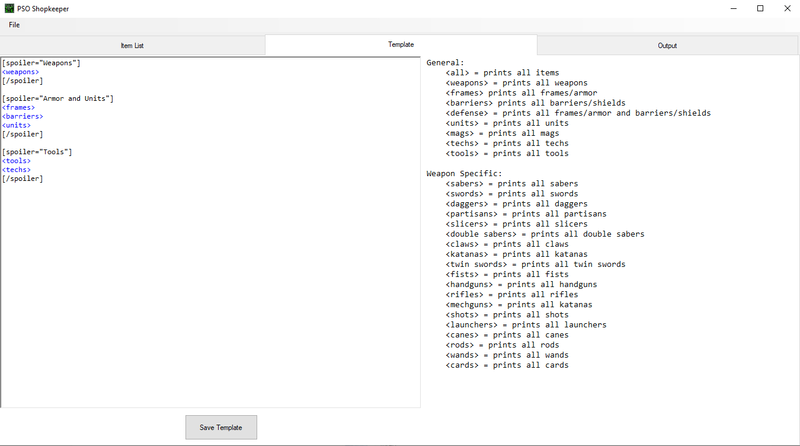Click '<rifles> = prints all rifles' line
The height and width of the screenshot is (446, 800).
(x=512, y=294)
